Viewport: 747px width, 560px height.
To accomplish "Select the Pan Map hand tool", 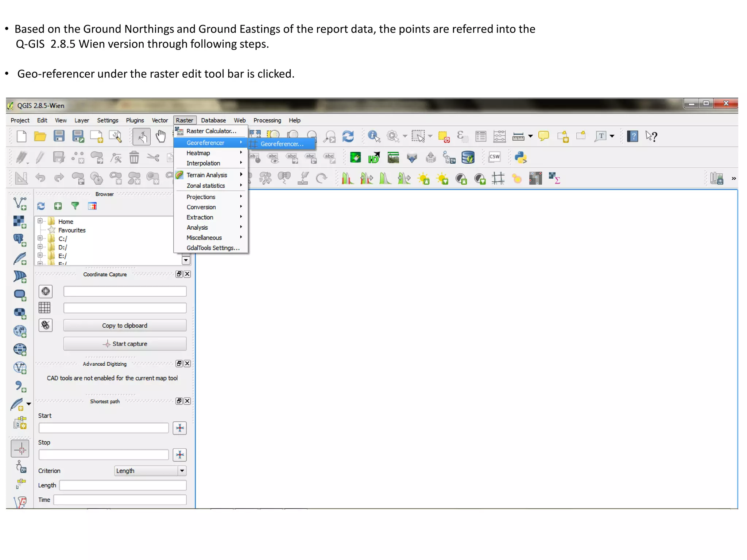I will pyautogui.click(x=160, y=136).
